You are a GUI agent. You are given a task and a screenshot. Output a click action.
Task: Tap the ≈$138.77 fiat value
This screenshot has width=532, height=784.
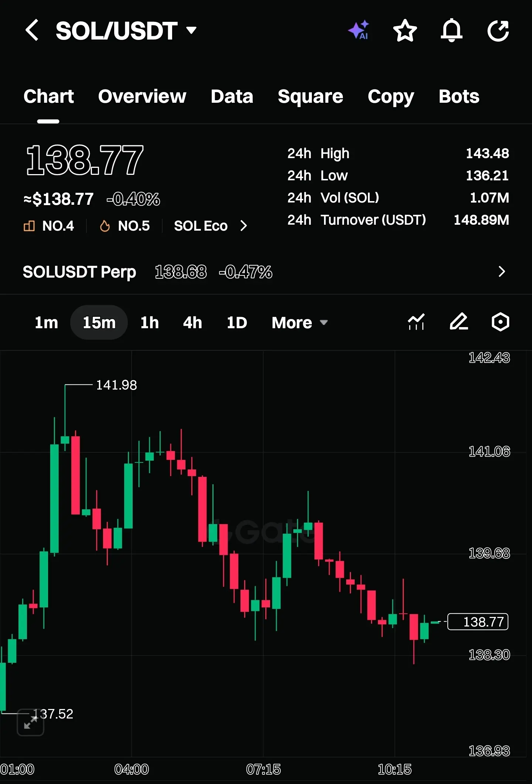(x=58, y=199)
